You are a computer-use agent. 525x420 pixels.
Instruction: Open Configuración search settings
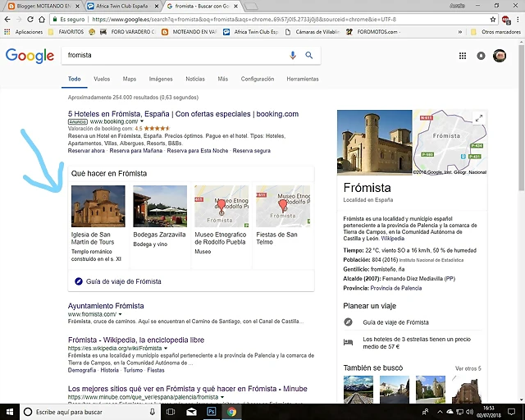pos(258,79)
